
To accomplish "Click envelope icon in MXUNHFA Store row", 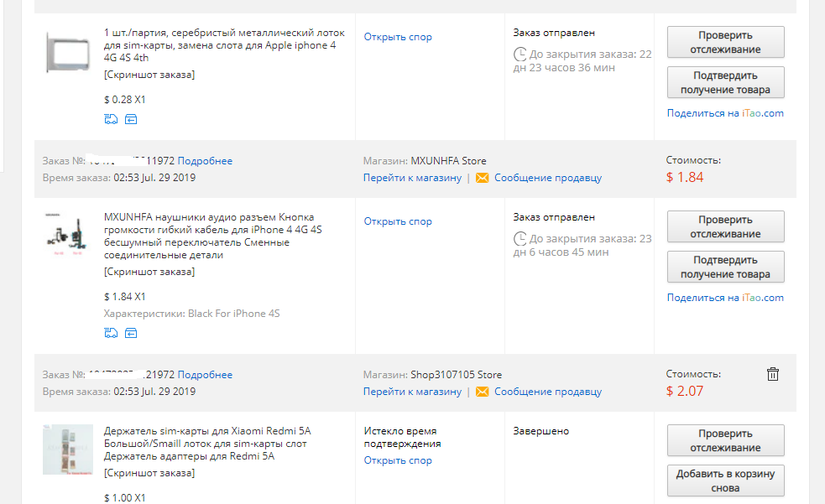I will click(x=482, y=178).
